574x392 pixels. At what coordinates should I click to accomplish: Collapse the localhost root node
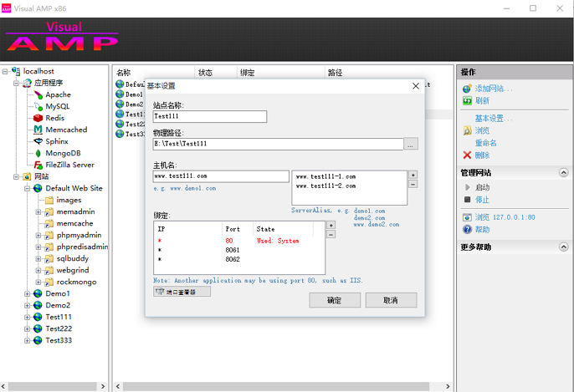pyautogui.click(x=5, y=71)
